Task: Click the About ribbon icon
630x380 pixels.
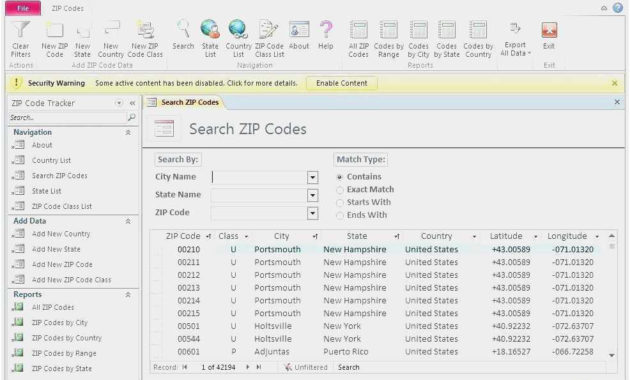Action: coord(299,30)
